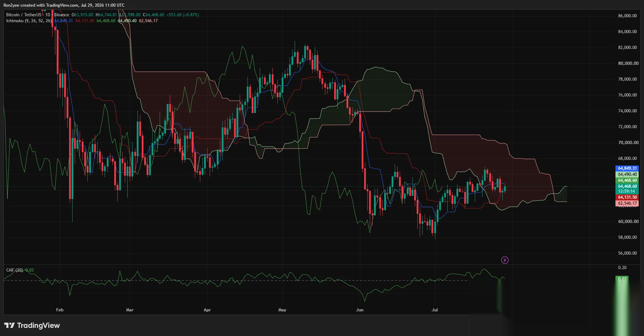Image resolution: width=644 pixels, height=336 pixels.
Task: Click the 74,000.00 price axis level
Action: [x=627, y=111]
